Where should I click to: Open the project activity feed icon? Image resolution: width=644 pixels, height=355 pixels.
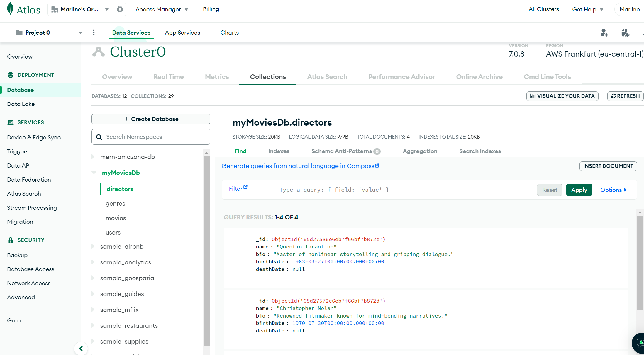click(625, 33)
